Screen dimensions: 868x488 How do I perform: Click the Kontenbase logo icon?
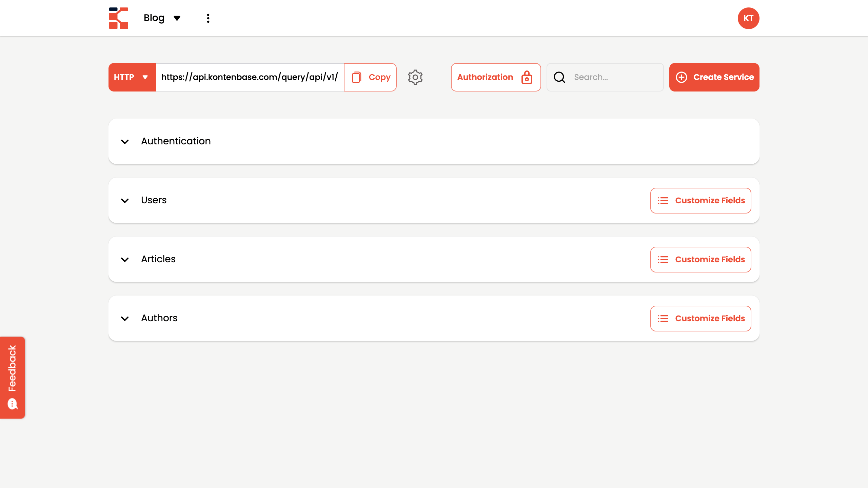(118, 18)
